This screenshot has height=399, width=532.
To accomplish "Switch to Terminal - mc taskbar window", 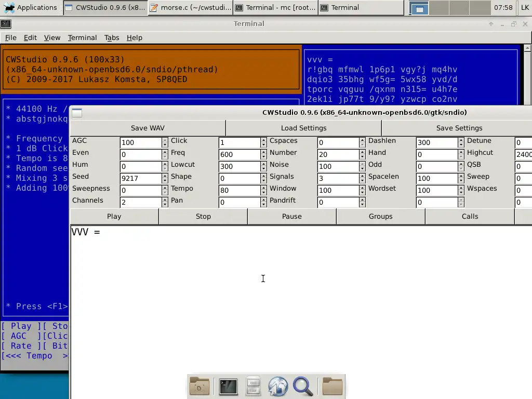I will click(276, 7).
